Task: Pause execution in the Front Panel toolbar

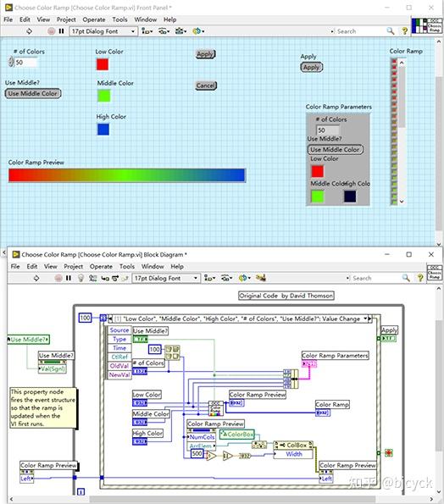Action: tap(61, 31)
